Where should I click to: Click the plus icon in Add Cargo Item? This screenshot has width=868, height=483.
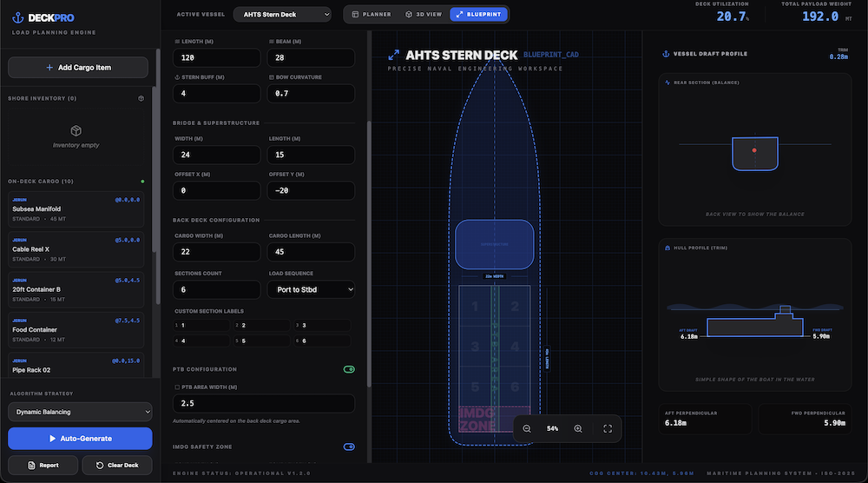coord(49,68)
